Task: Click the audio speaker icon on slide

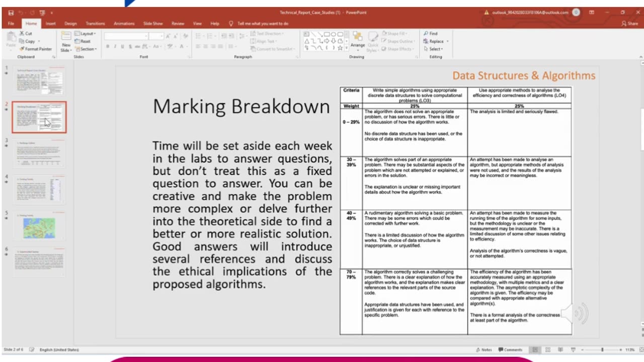Action: (575, 313)
